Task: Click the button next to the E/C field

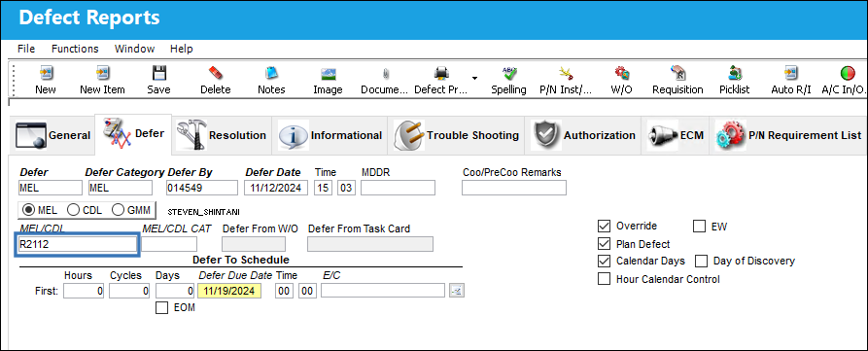Action: 457,291
